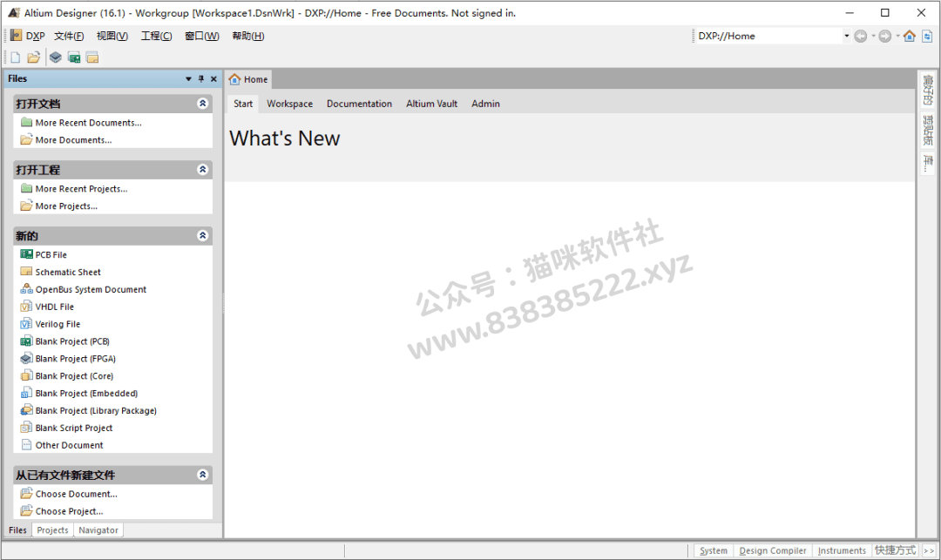Click the >> status bar expander
The height and width of the screenshot is (560, 941).
[929, 550]
